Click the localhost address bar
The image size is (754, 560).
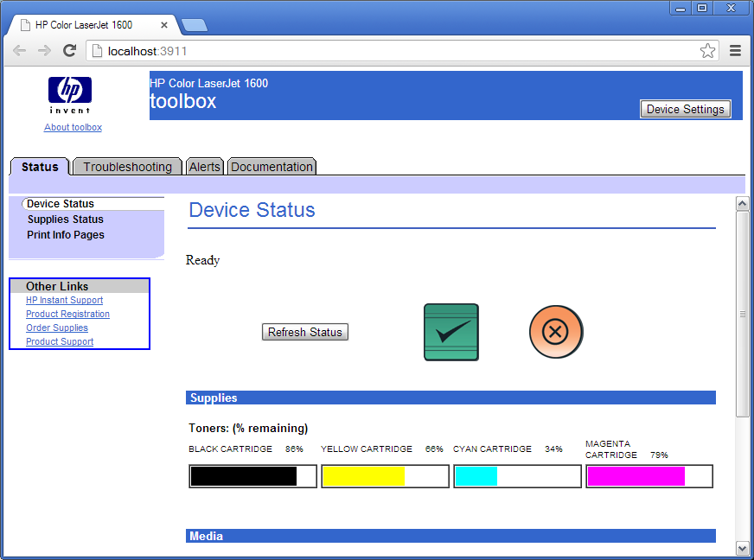[389, 51]
